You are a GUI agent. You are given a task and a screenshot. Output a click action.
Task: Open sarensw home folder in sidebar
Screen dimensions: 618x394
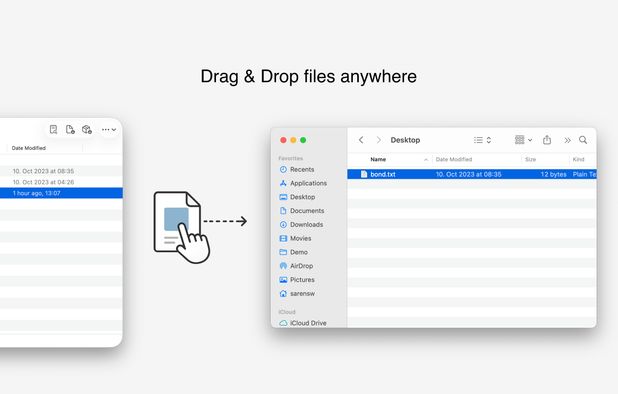(297, 294)
